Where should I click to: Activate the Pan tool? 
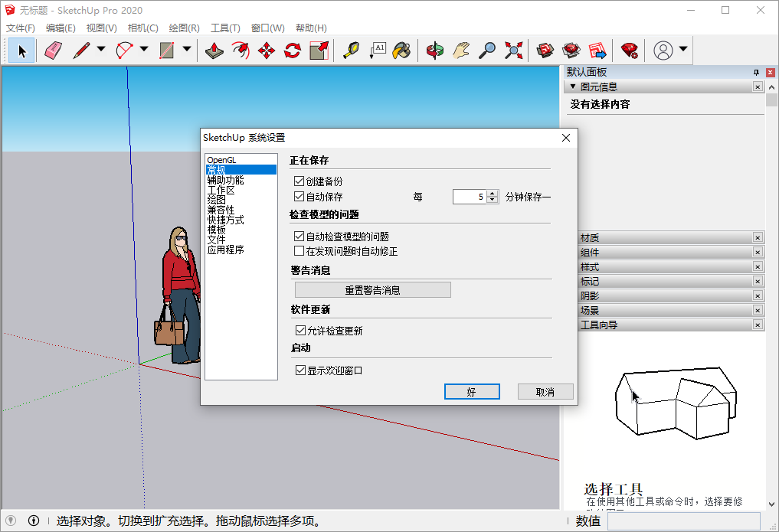(461, 51)
